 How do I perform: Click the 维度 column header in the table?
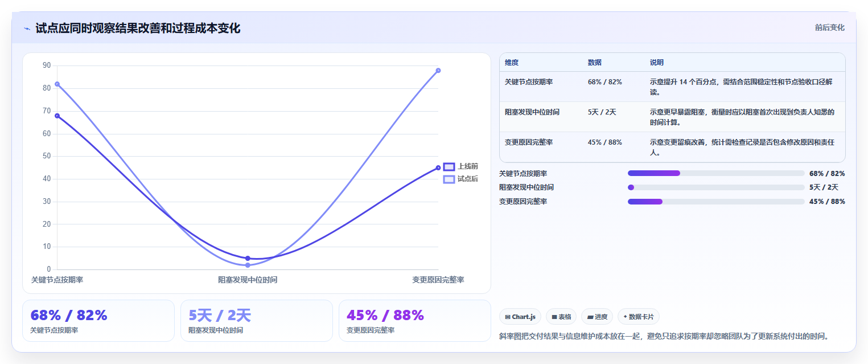click(x=512, y=63)
